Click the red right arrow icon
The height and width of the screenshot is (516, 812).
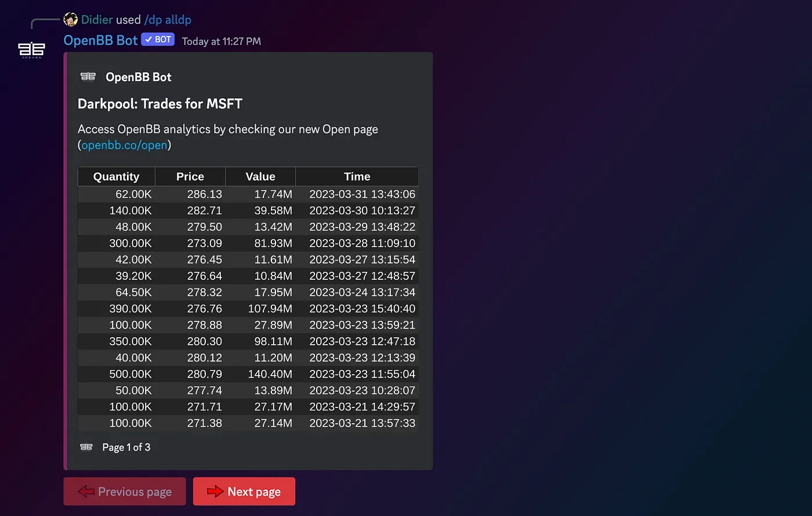click(215, 492)
